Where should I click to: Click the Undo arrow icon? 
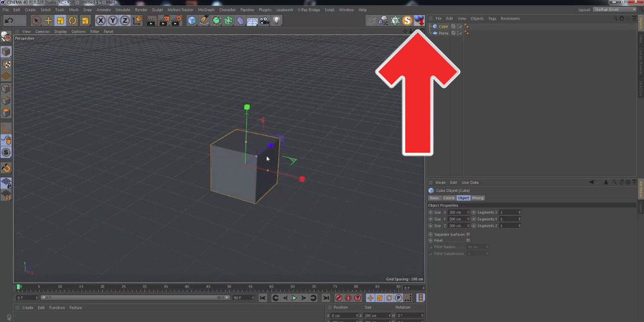[x=9, y=21]
